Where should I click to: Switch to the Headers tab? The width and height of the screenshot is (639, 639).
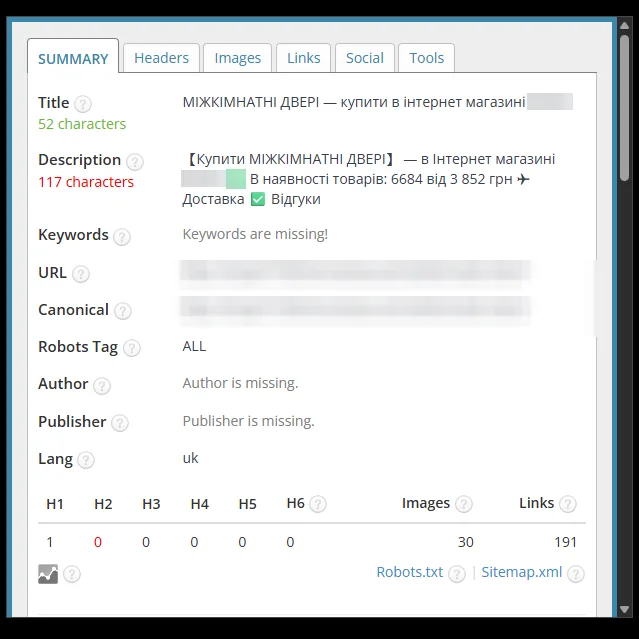pos(161,58)
